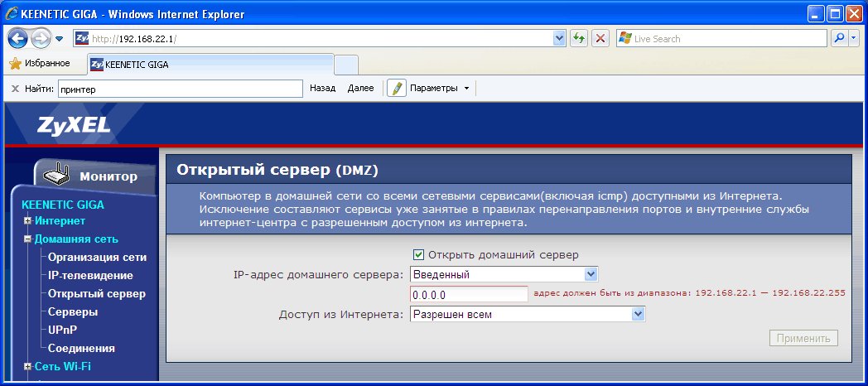This screenshot has height=386, width=868.
Task: Open the address bar URL dropdown arrow
Action: [559, 38]
